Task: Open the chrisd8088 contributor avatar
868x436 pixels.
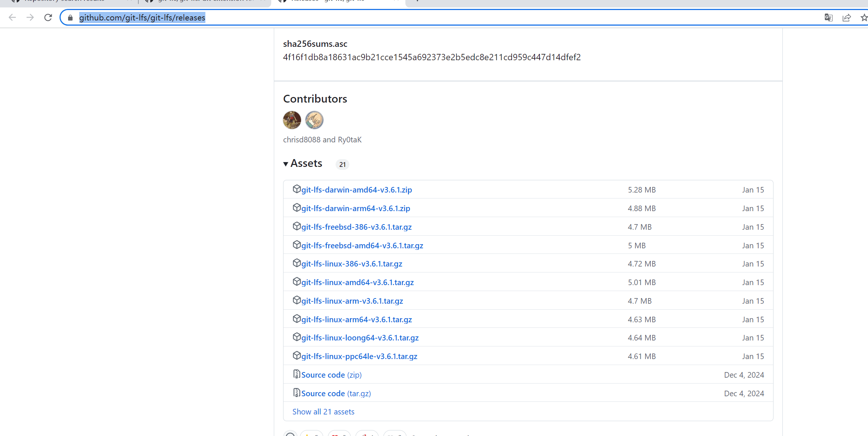Action: coord(292,120)
